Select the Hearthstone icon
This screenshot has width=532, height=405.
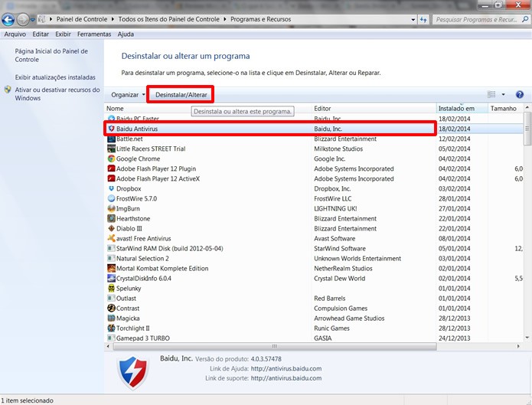(111, 218)
